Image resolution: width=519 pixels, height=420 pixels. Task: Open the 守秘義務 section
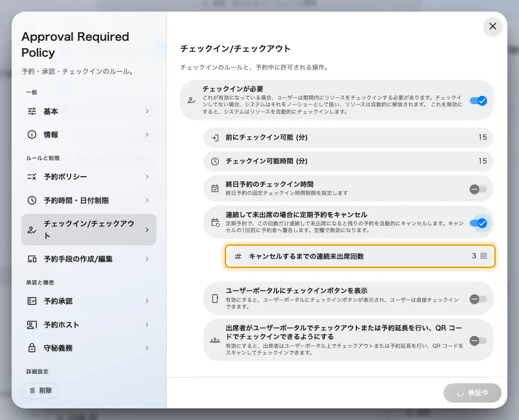pyautogui.click(x=89, y=348)
